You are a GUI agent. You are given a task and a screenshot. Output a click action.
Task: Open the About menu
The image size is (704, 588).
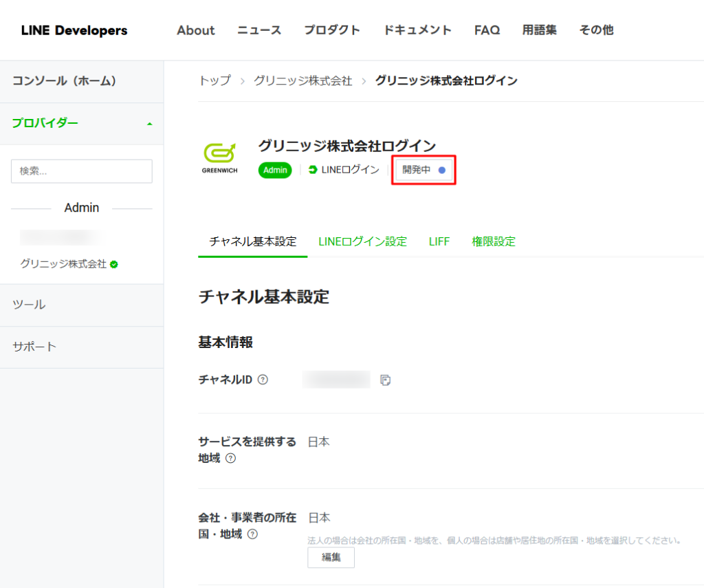coord(196,30)
